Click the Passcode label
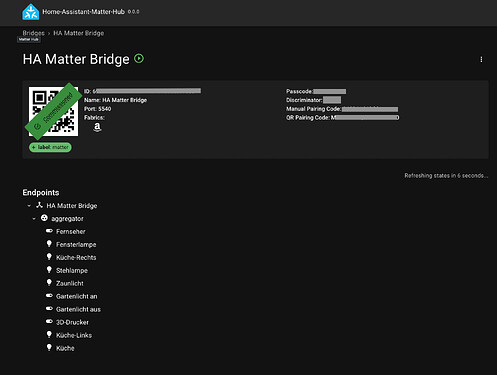The image size is (497, 375). (299, 91)
